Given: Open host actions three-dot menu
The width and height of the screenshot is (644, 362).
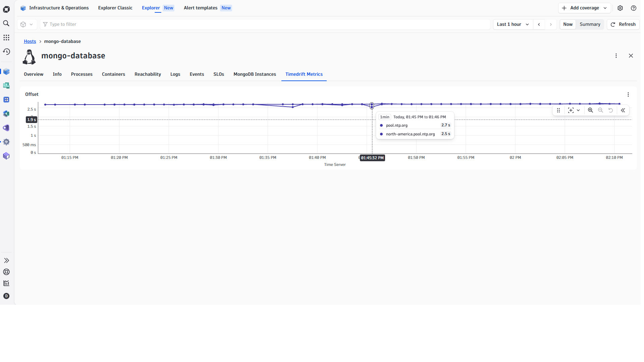Looking at the screenshot, I should tap(616, 56).
